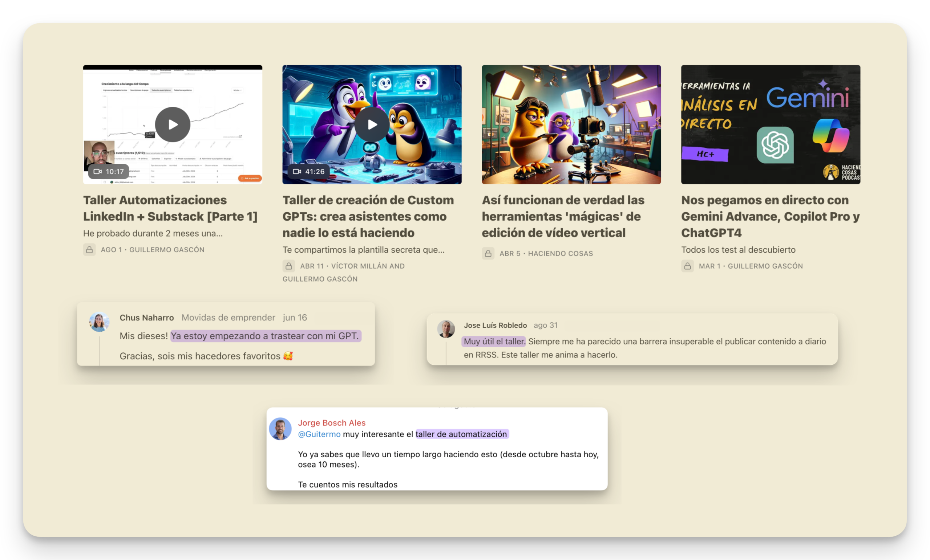Click the lock icon beside MAR 1
Screen dimensions: 930x560
pyautogui.click(x=687, y=266)
